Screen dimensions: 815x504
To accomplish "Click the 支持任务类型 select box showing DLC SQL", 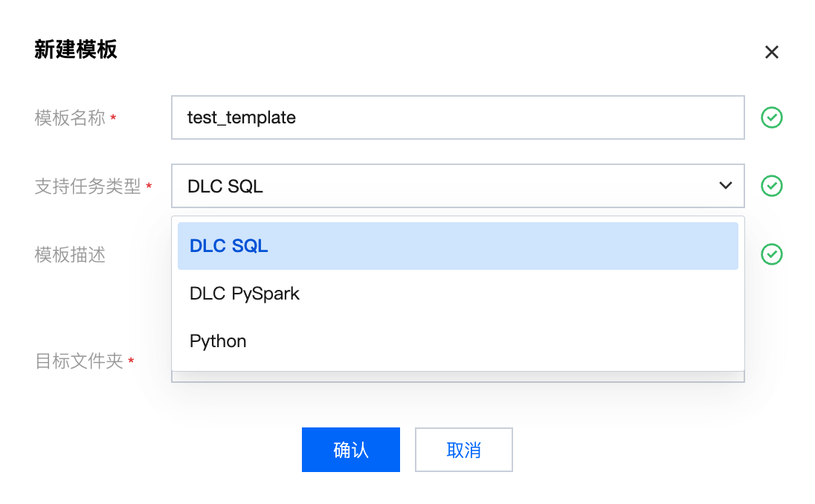I will [446, 186].
